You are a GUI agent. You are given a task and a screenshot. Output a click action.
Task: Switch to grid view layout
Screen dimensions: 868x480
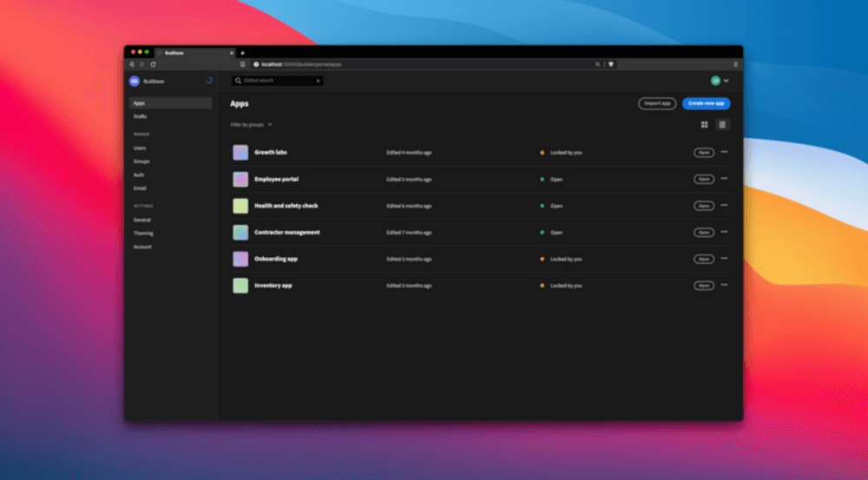(x=704, y=125)
